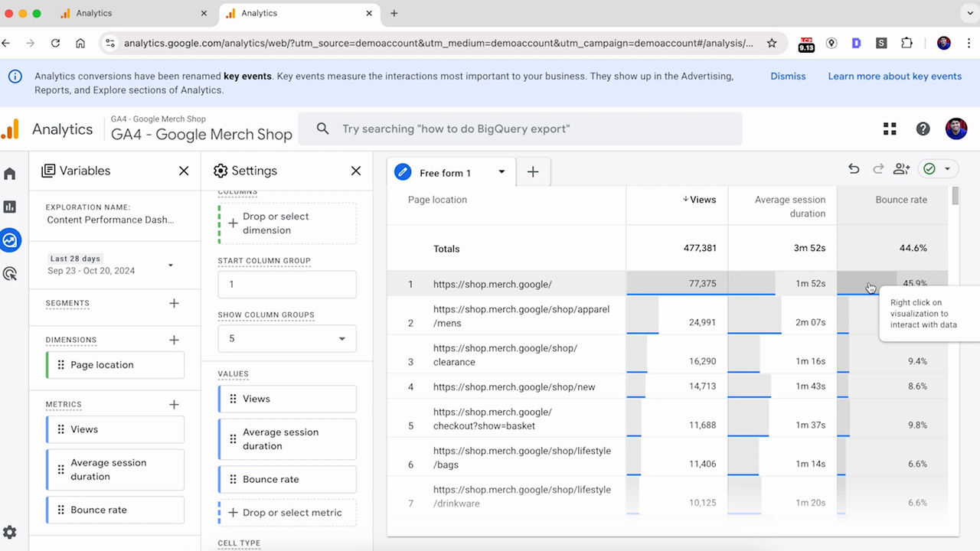Click the share exploration icon
This screenshot has width=980, height=551.
[x=902, y=169]
